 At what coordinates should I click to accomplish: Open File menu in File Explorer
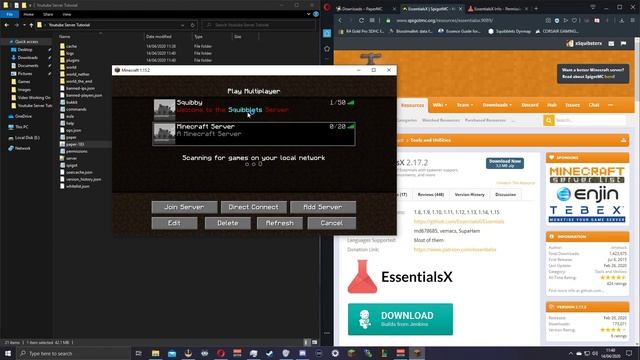pyautogui.click(x=10, y=14)
